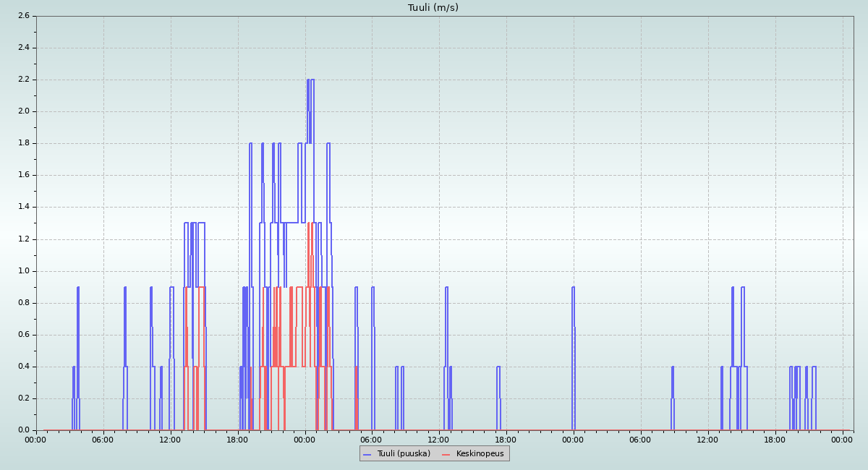Screen dimensions: 868x470
Task: Click the 0.2 y-axis tick label
Action: pyautogui.click(x=23, y=398)
